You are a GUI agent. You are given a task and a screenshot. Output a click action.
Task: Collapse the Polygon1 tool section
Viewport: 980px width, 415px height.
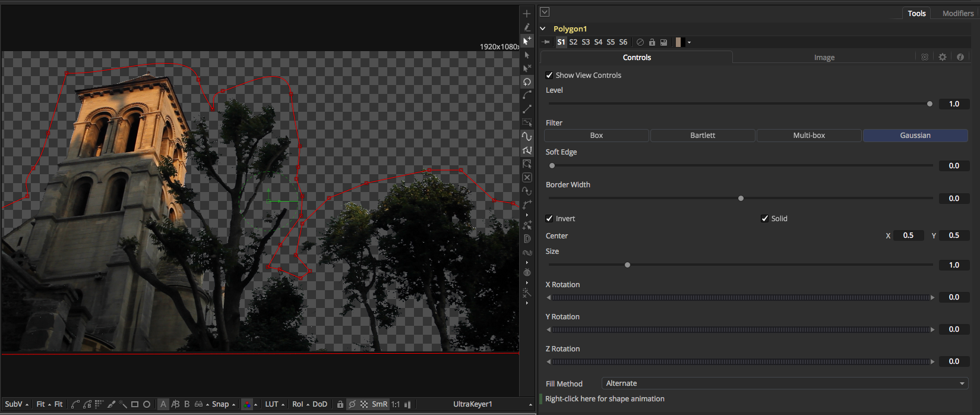pos(543,29)
